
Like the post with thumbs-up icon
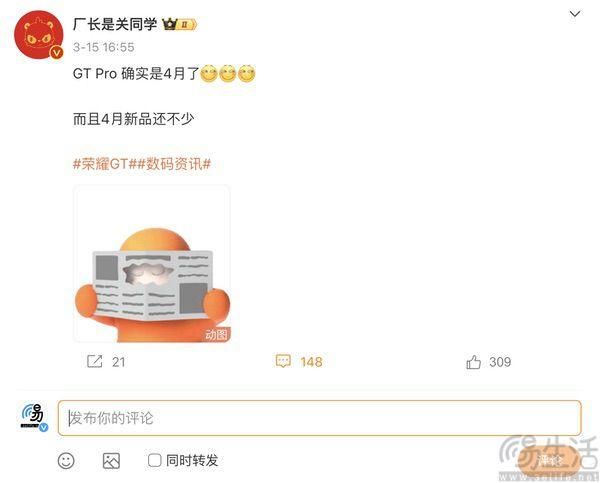[x=473, y=362]
